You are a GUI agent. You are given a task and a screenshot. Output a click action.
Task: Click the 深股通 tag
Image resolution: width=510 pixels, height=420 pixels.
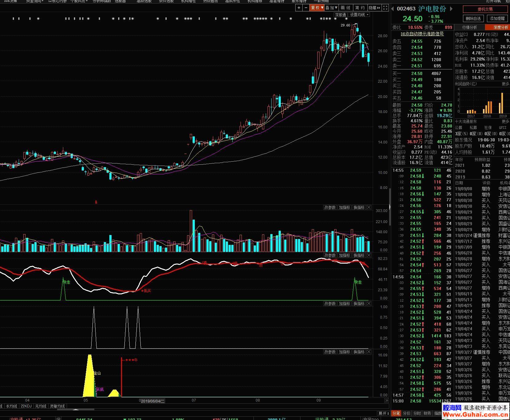point(340,15)
